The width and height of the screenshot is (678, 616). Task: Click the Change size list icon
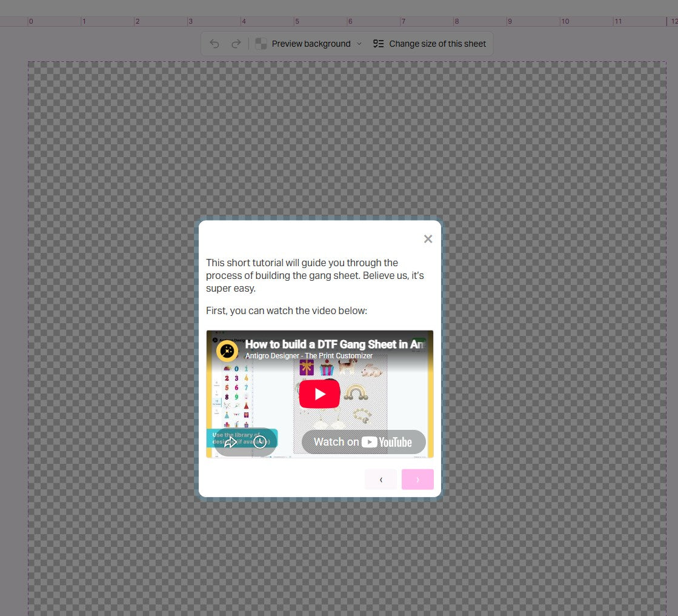point(378,44)
